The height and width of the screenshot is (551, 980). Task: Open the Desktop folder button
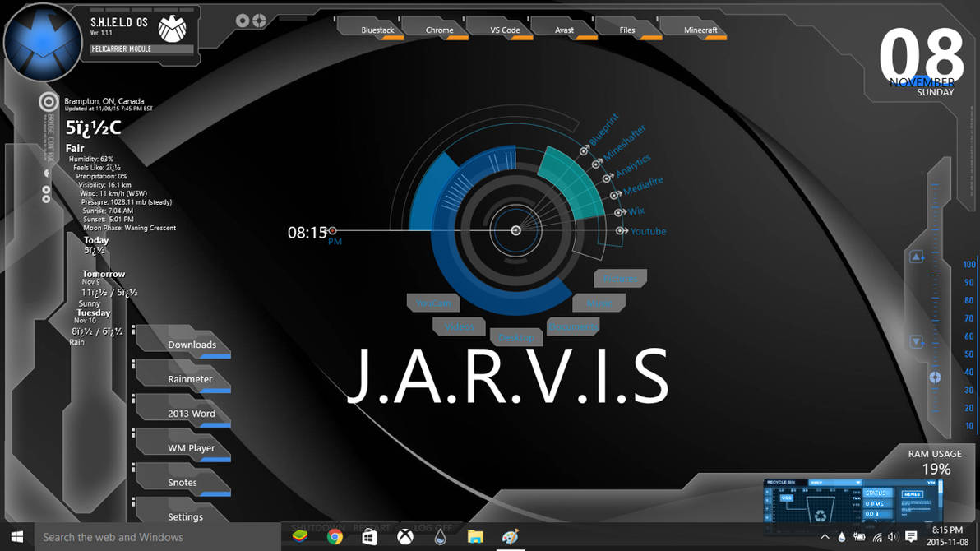[516, 337]
